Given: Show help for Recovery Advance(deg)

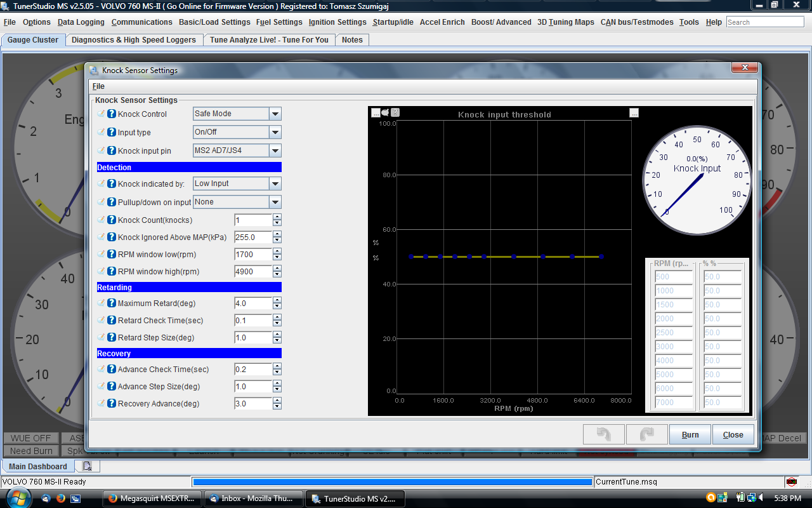Looking at the screenshot, I should coord(112,404).
